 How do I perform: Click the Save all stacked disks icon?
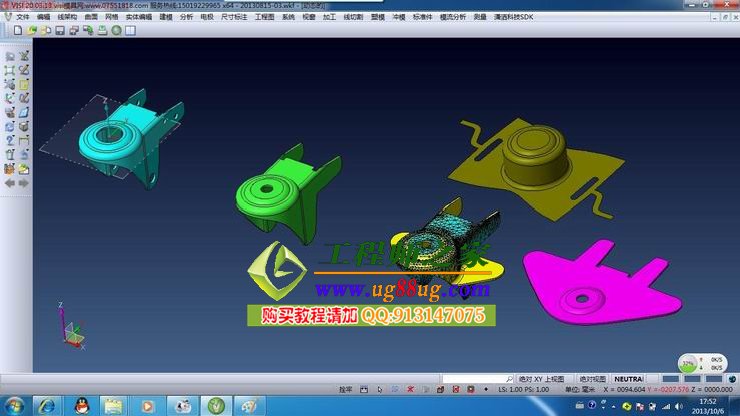pyautogui.click(x=74, y=30)
